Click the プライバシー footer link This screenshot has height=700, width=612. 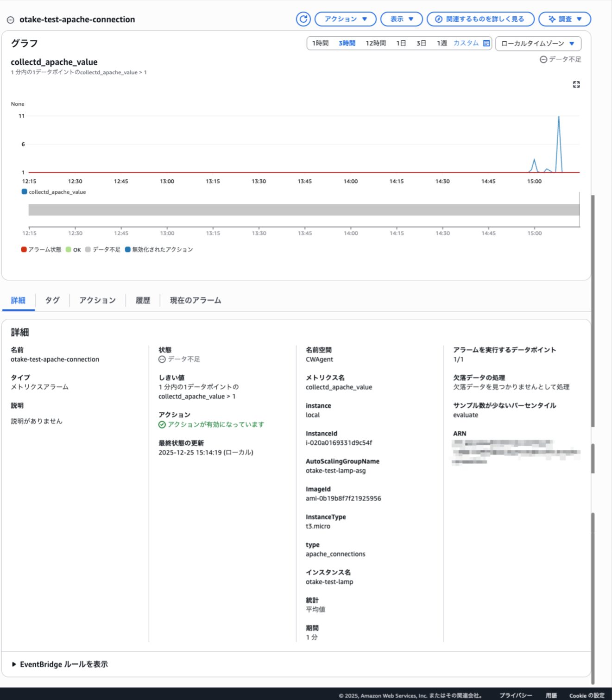[x=516, y=695]
